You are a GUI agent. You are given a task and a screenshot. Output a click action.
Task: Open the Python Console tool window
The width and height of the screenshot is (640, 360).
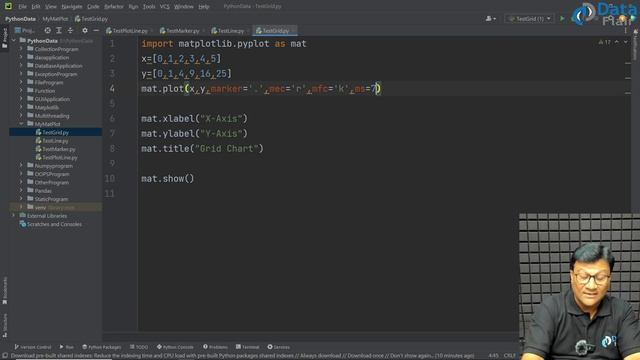click(175, 347)
